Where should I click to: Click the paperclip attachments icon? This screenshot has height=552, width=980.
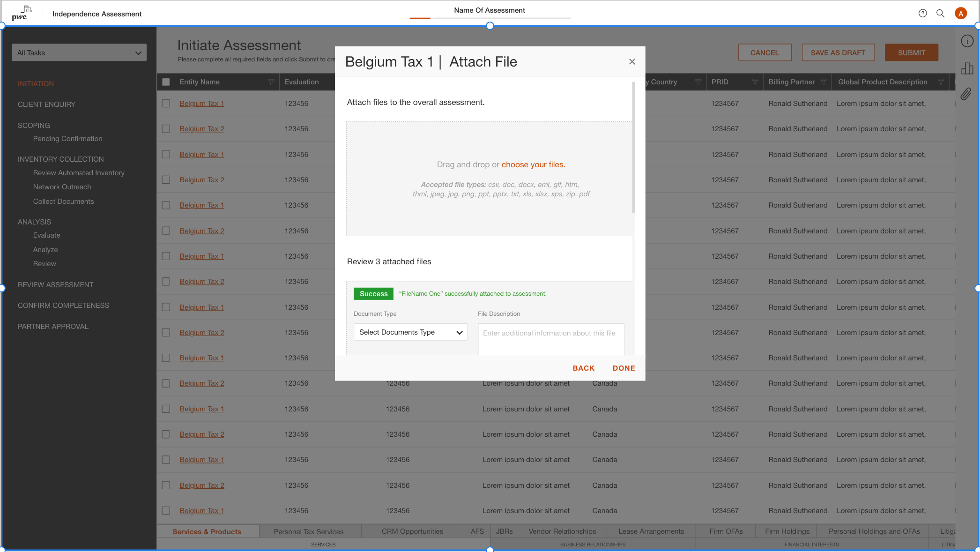click(966, 94)
